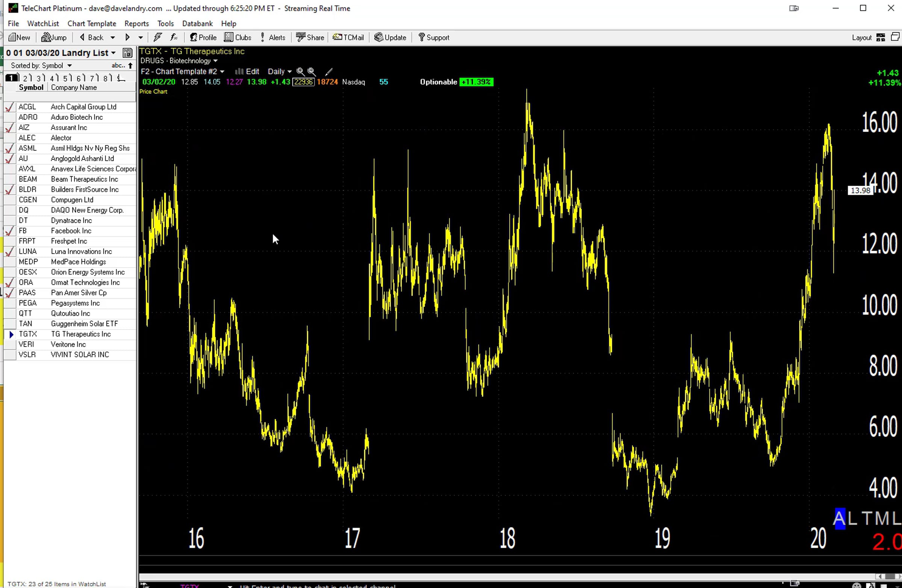Open Support help
The image size is (902, 588).
click(434, 38)
